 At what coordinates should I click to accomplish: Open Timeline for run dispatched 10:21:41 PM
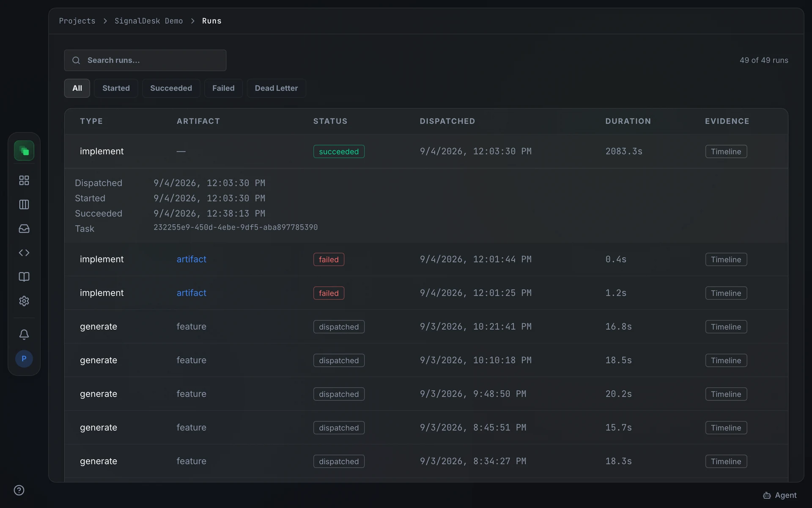pos(726,327)
